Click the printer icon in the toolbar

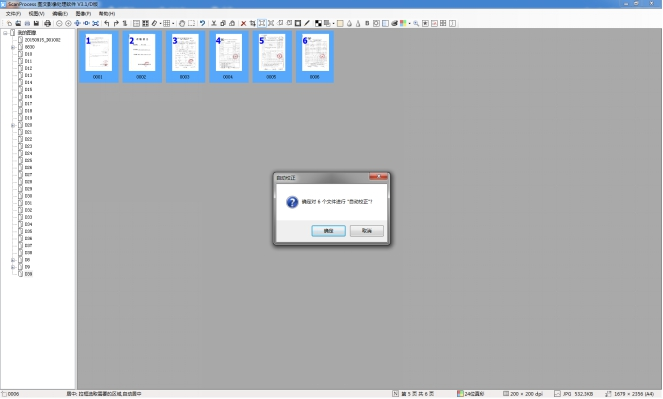pos(47,23)
